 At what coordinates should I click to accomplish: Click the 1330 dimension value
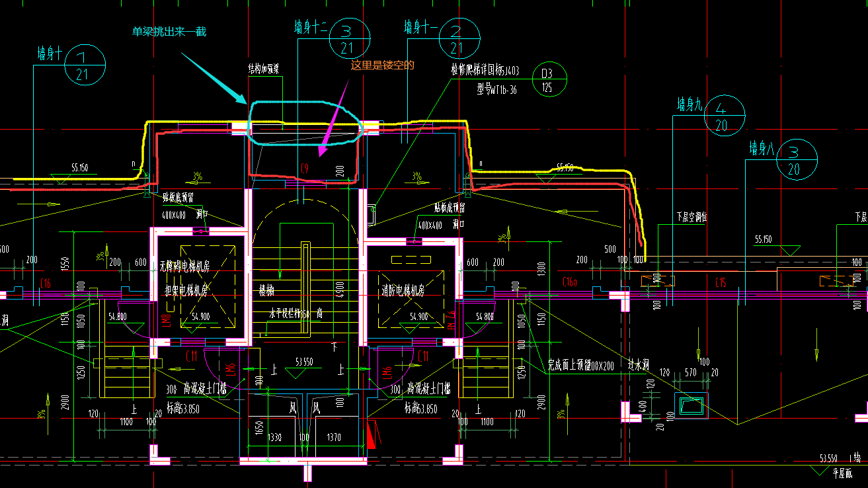tap(274, 438)
